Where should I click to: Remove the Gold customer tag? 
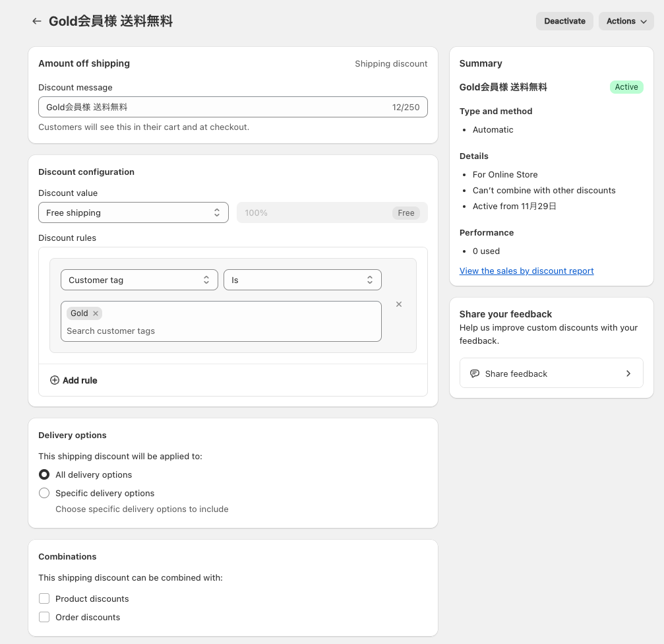(x=96, y=313)
